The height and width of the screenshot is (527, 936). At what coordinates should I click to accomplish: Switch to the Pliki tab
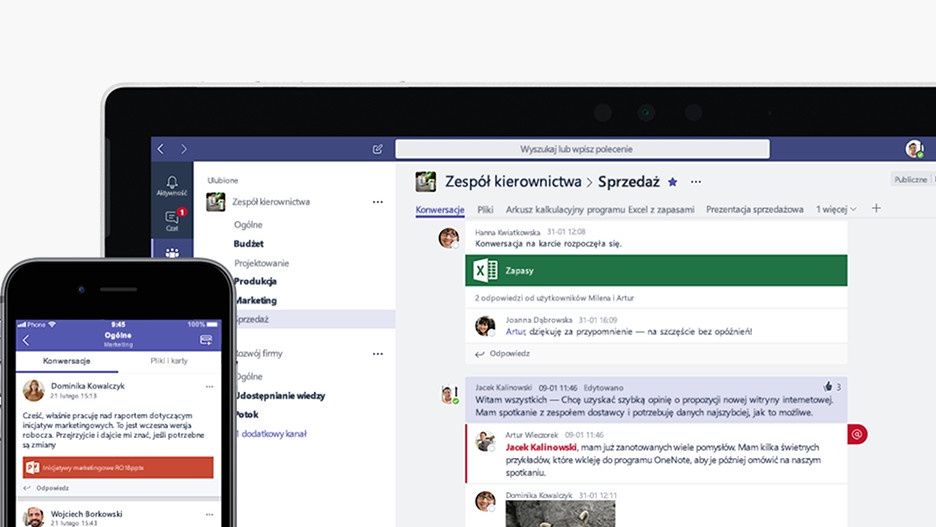(x=485, y=209)
